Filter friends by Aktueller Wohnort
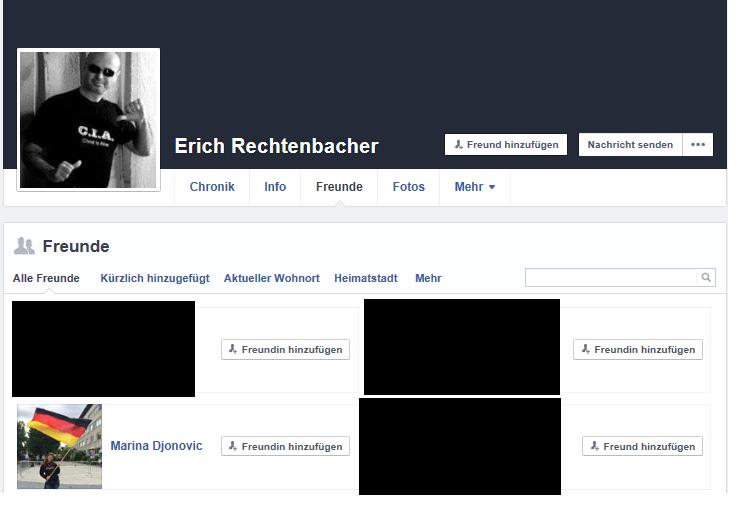This screenshot has width=741, height=525. click(272, 279)
